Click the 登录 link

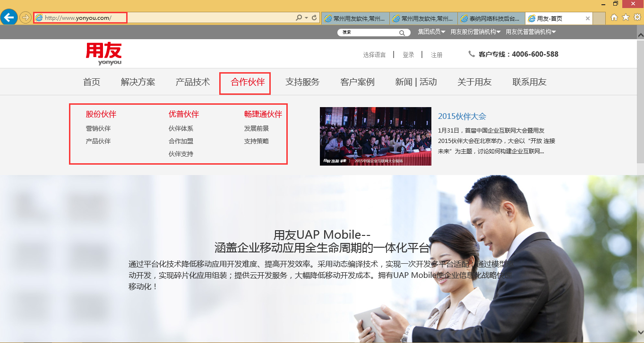click(408, 55)
